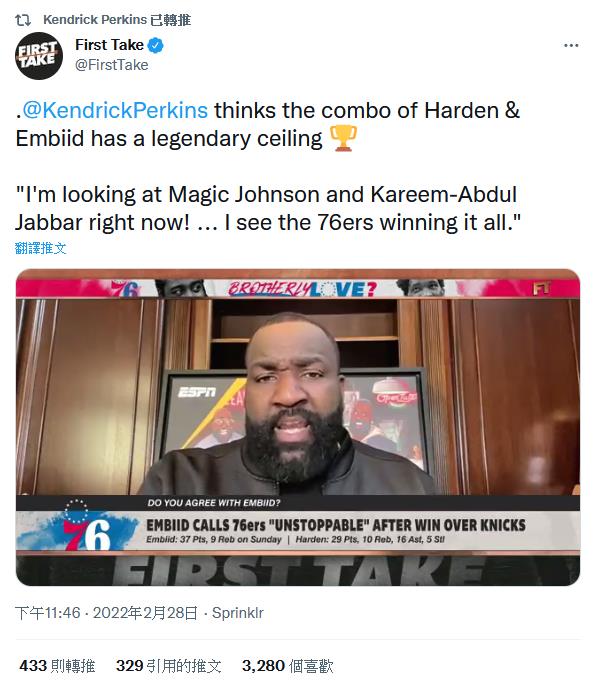Image resolution: width=596 pixels, height=688 pixels.
Task: Open the three-dot more options menu
Action: pos(571,46)
